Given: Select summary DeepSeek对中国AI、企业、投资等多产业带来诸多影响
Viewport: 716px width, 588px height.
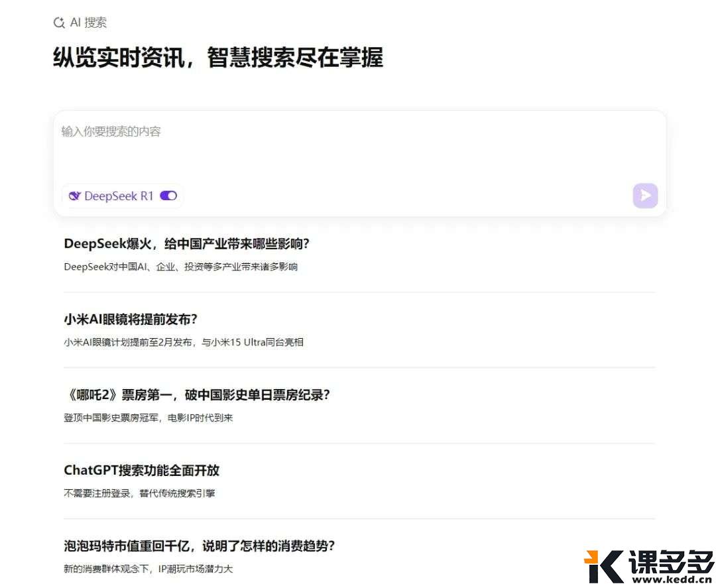Looking at the screenshot, I should pos(181,266).
